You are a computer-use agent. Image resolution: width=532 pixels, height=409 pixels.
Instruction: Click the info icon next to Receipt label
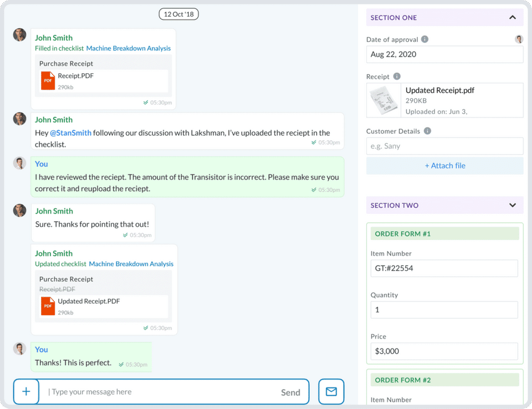tap(397, 76)
